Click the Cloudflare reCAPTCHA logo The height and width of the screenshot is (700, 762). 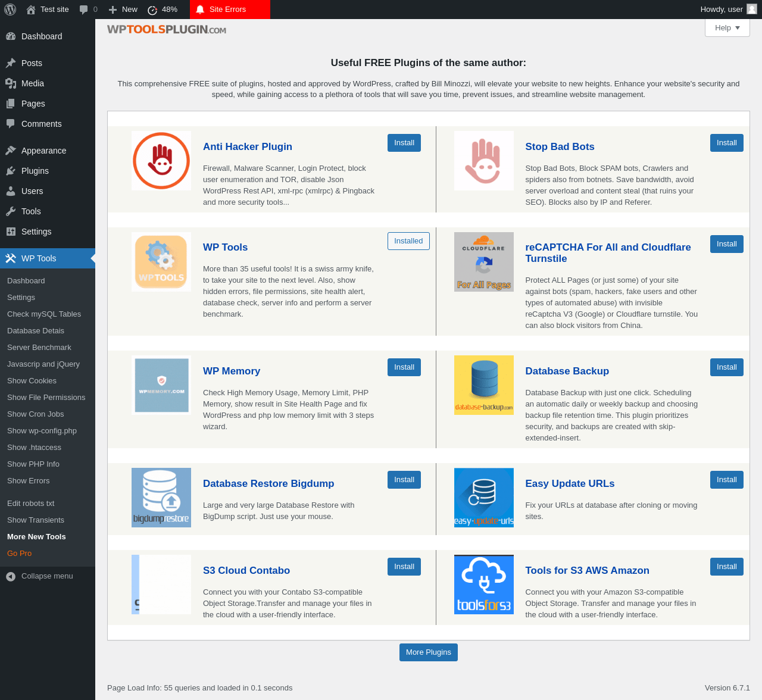coord(484,262)
